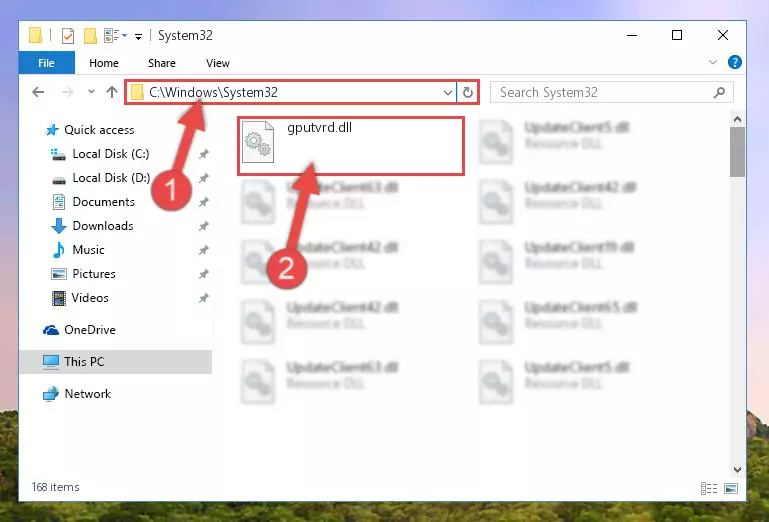Open the blue Help question mark icon

pos(735,62)
